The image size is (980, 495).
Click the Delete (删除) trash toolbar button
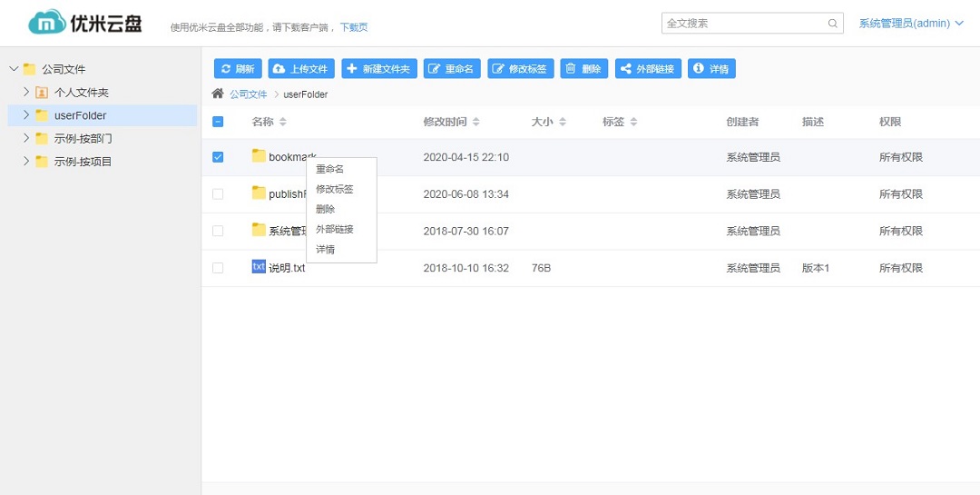[x=583, y=69]
